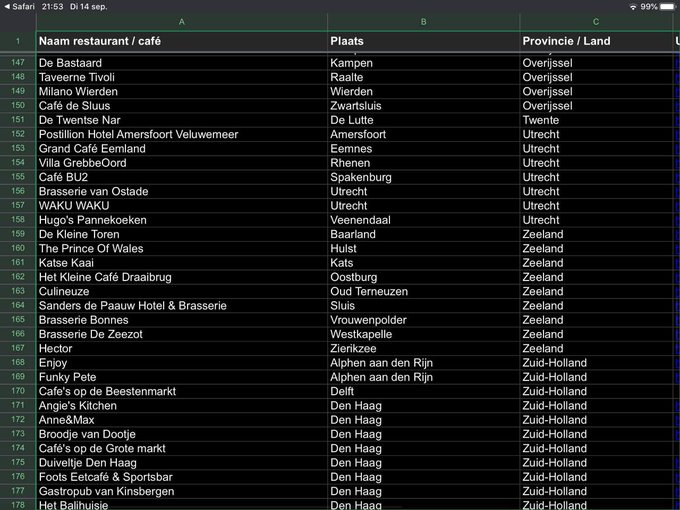Select row 159 header number
The image size is (680, 510).
pos(18,235)
